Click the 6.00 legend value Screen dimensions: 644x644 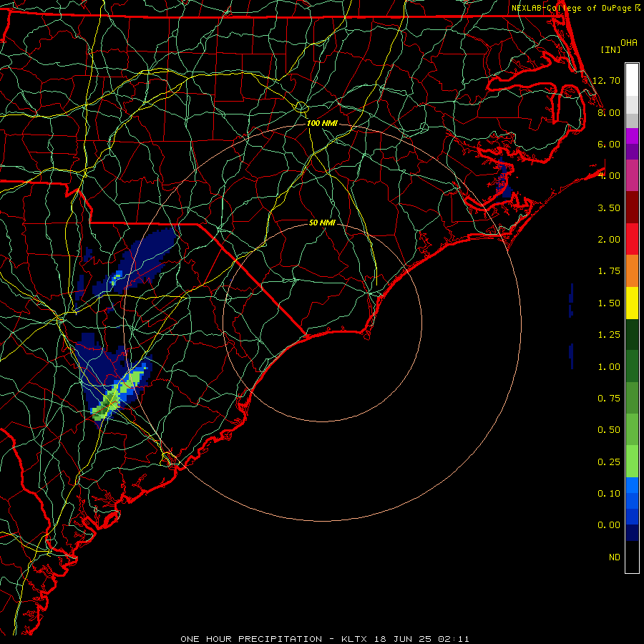click(x=609, y=144)
